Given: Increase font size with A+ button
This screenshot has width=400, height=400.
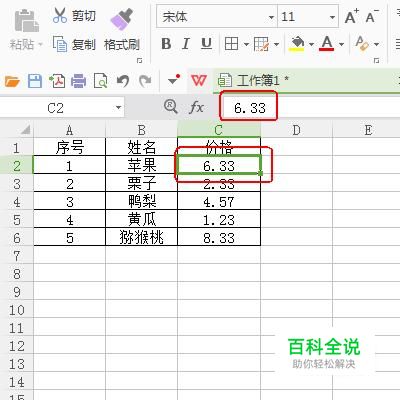Looking at the screenshot, I should pos(352,16).
